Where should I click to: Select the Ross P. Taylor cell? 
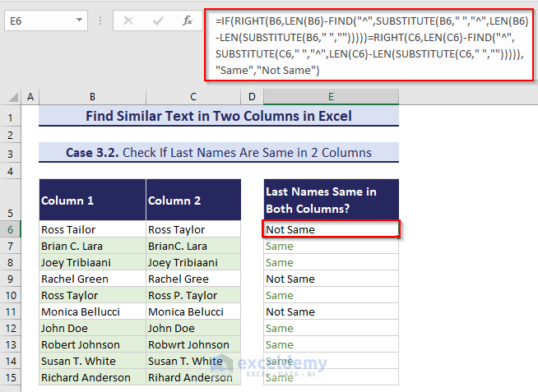click(x=194, y=296)
